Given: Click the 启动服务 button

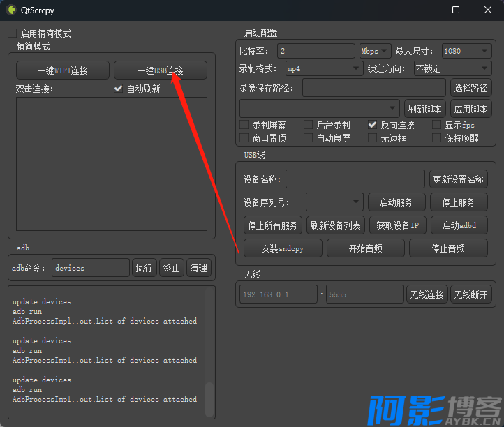Looking at the screenshot, I should click(x=396, y=202).
